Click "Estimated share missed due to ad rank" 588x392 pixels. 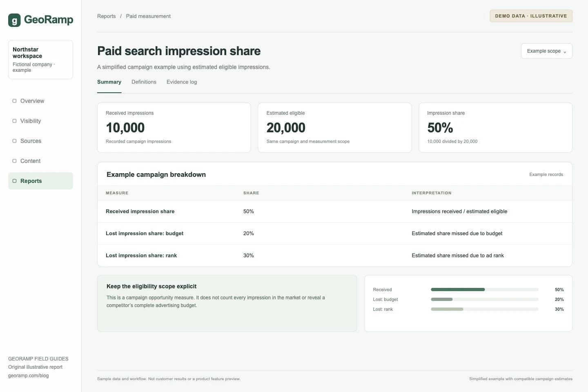[458, 256]
